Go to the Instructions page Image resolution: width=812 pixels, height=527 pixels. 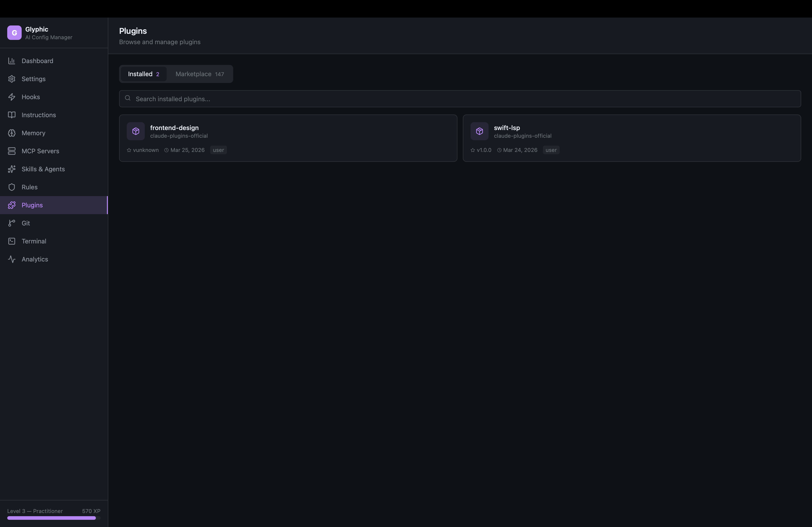39,115
